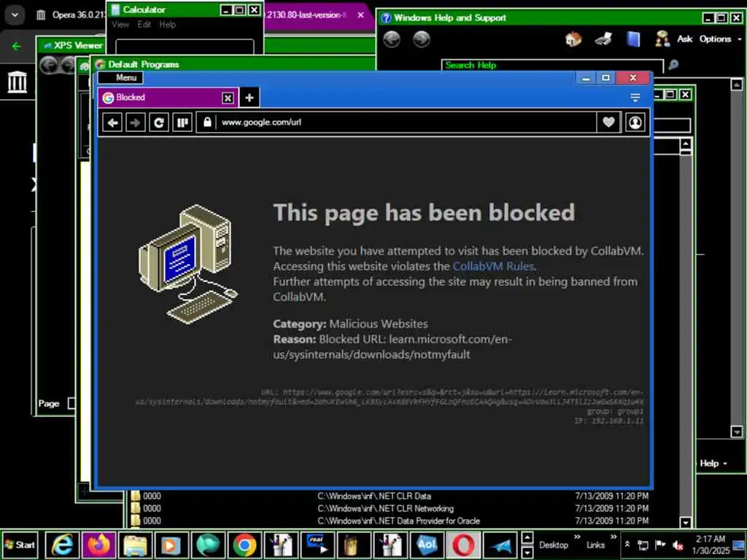The height and width of the screenshot is (560, 747).
Task: Open Opera's Speed Dial button
Action: 182,122
